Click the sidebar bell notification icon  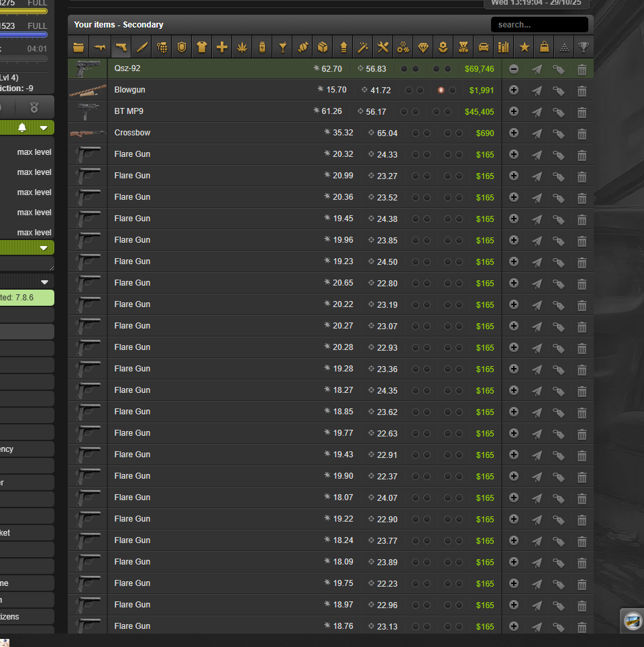point(22,127)
